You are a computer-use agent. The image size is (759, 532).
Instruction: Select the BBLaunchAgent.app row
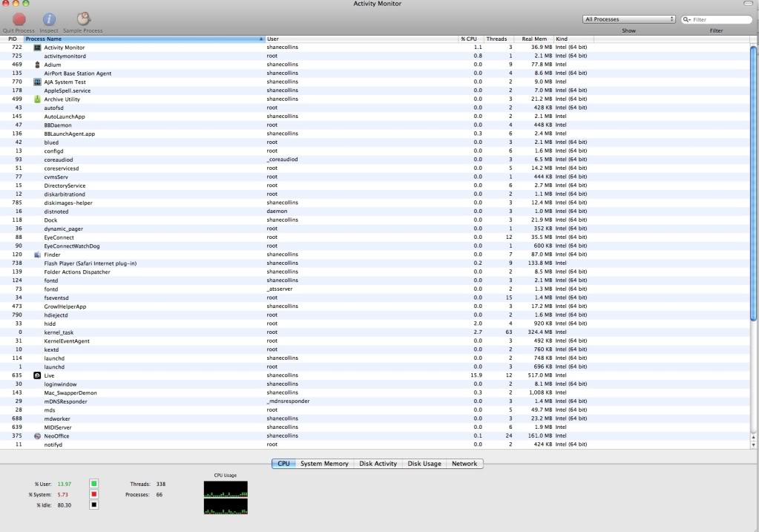pyautogui.click(x=375, y=134)
